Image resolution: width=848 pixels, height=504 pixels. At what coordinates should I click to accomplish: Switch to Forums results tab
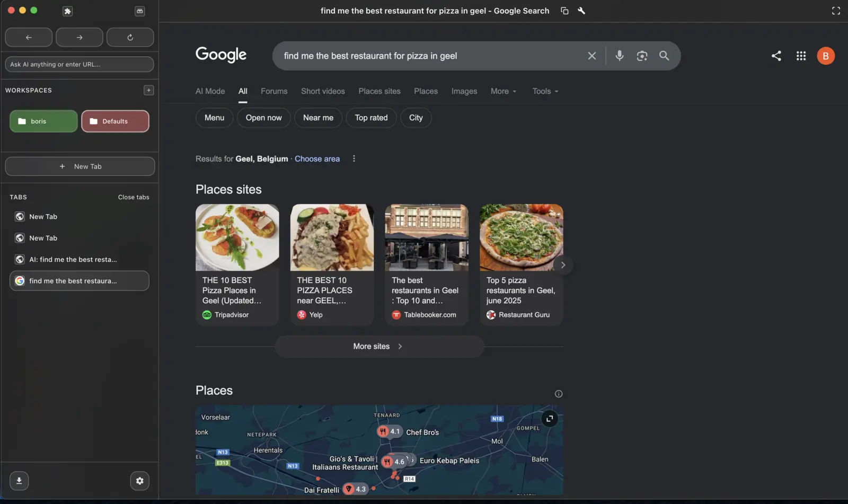274,91
